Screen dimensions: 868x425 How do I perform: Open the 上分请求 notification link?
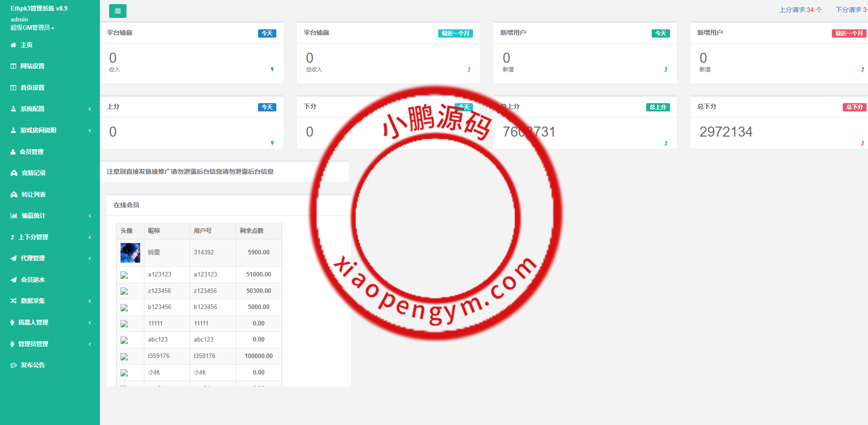(800, 10)
